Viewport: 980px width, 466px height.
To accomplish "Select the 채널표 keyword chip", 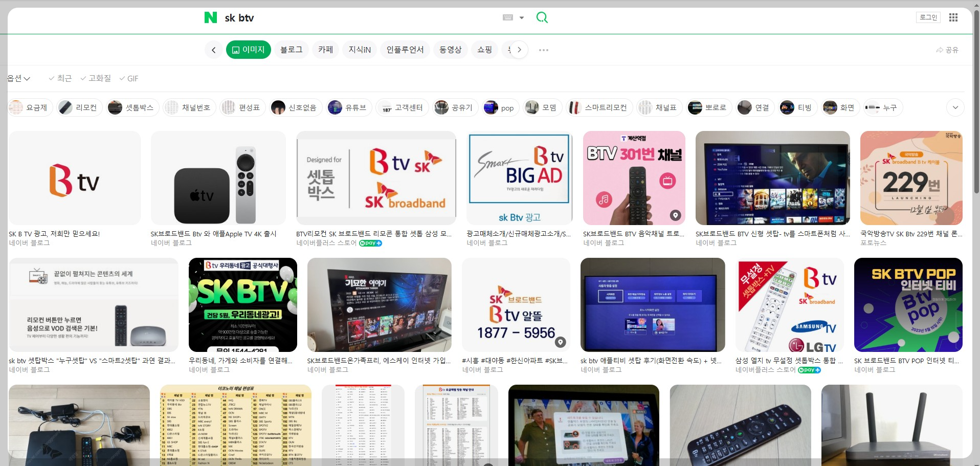I will click(x=660, y=107).
